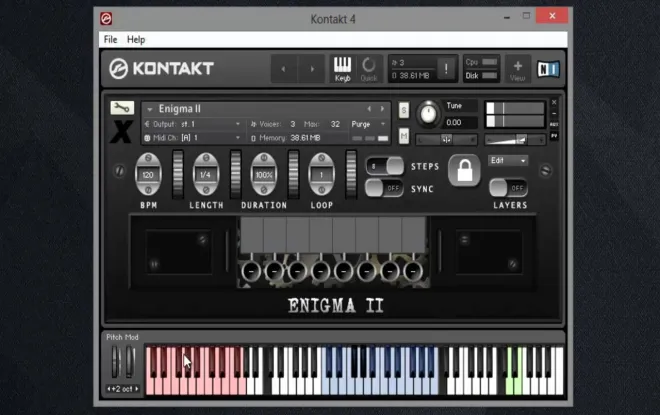This screenshot has height=415, width=660.
Task: Click the padlock lock icon
Action: tap(464, 170)
